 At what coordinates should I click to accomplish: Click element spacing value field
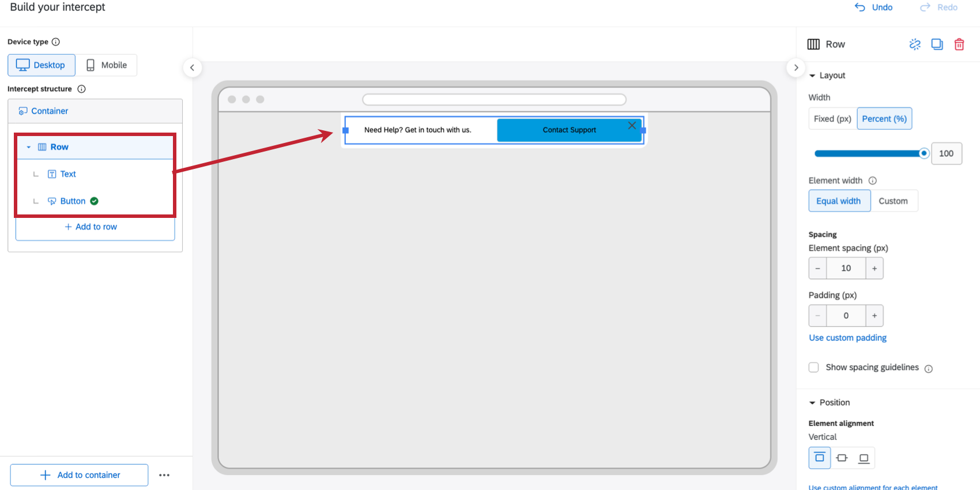846,269
